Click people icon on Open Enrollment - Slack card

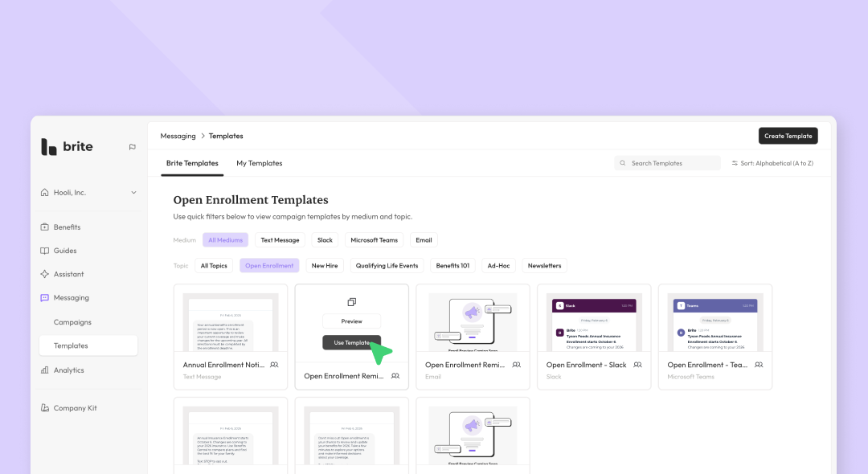637,365
